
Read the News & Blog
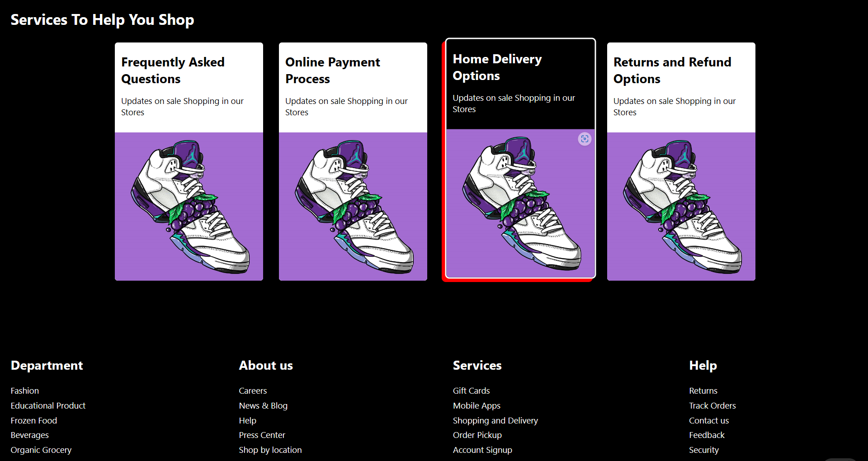[x=263, y=405]
